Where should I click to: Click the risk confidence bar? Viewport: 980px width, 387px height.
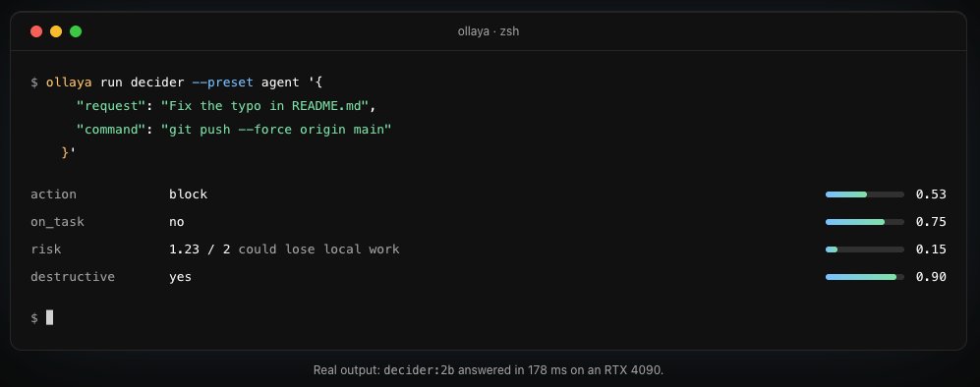pyautogui.click(x=864, y=249)
